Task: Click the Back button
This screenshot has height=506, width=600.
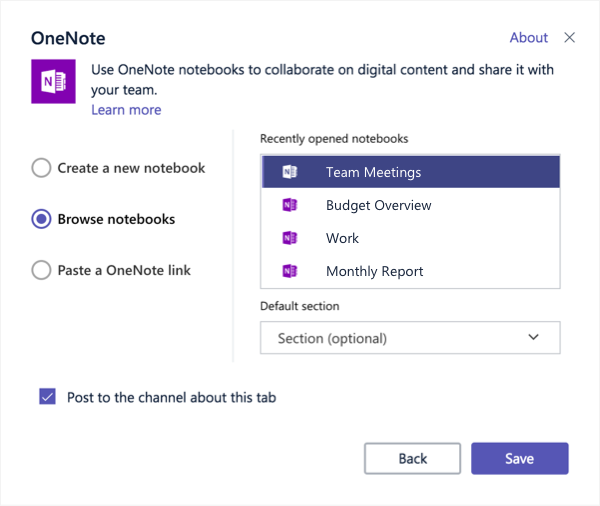Action: coord(412,459)
